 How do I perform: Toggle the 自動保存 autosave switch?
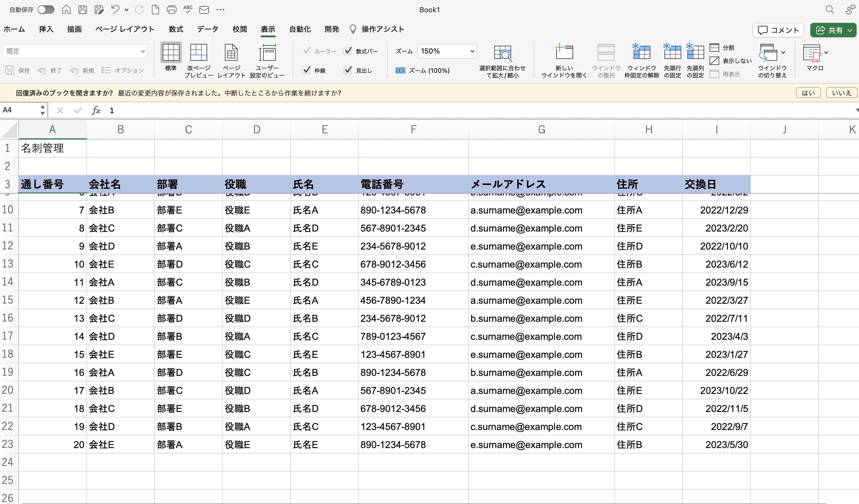46,10
